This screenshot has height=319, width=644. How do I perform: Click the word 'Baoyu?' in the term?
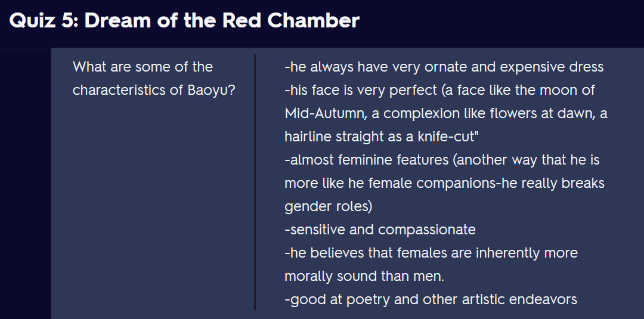(x=212, y=90)
